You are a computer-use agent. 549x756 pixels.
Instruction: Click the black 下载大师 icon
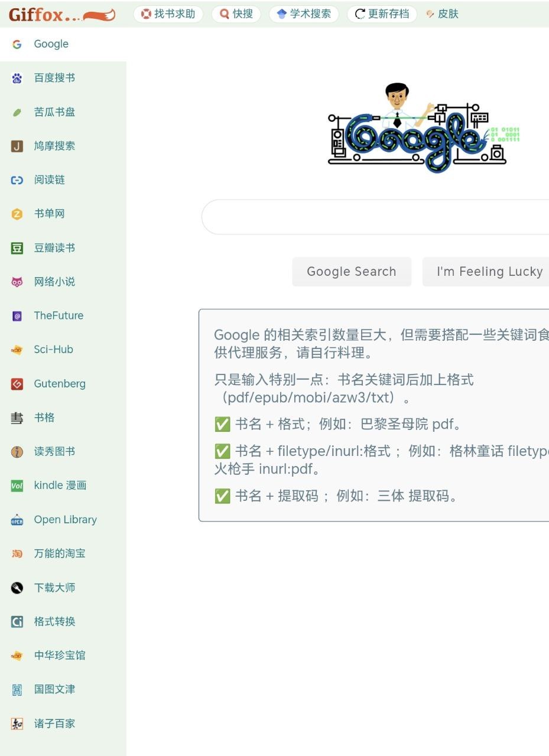pos(17,588)
